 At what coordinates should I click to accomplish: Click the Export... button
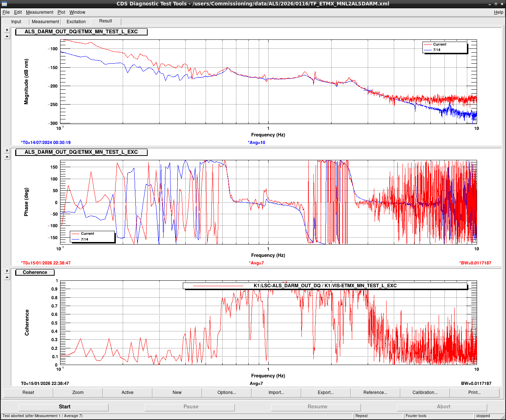[326, 393]
